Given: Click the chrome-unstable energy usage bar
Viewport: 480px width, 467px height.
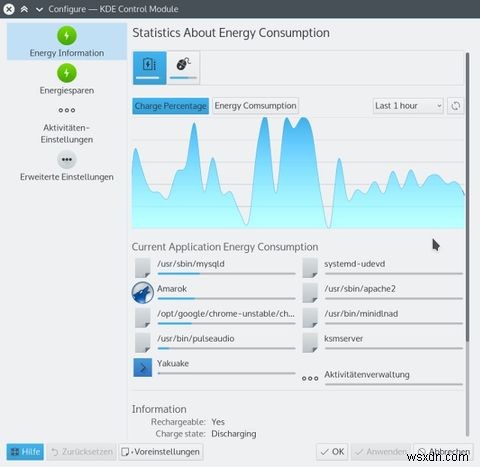Looking at the screenshot, I should (227, 323).
